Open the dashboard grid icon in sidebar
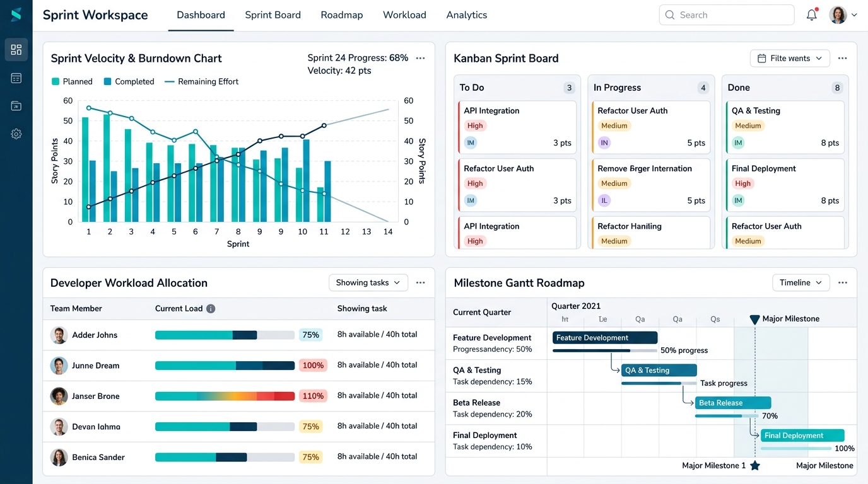Viewport: 868px width, 484px height. click(x=16, y=50)
